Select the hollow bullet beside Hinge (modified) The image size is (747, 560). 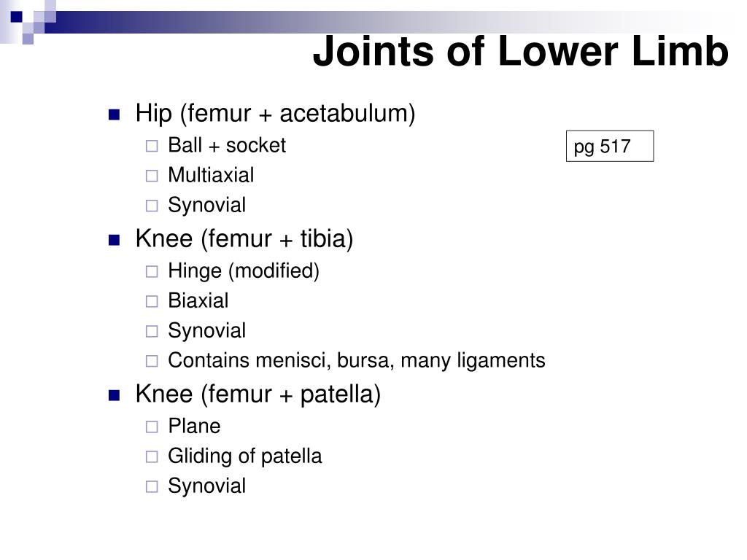152,271
